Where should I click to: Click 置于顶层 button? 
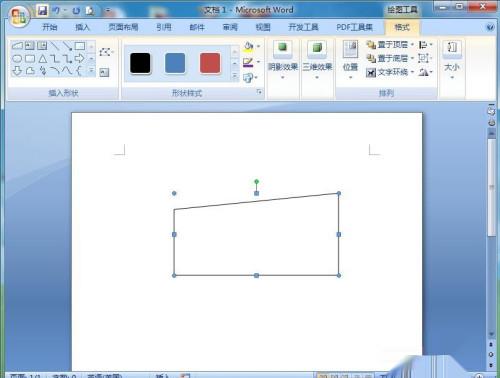(390, 45)
